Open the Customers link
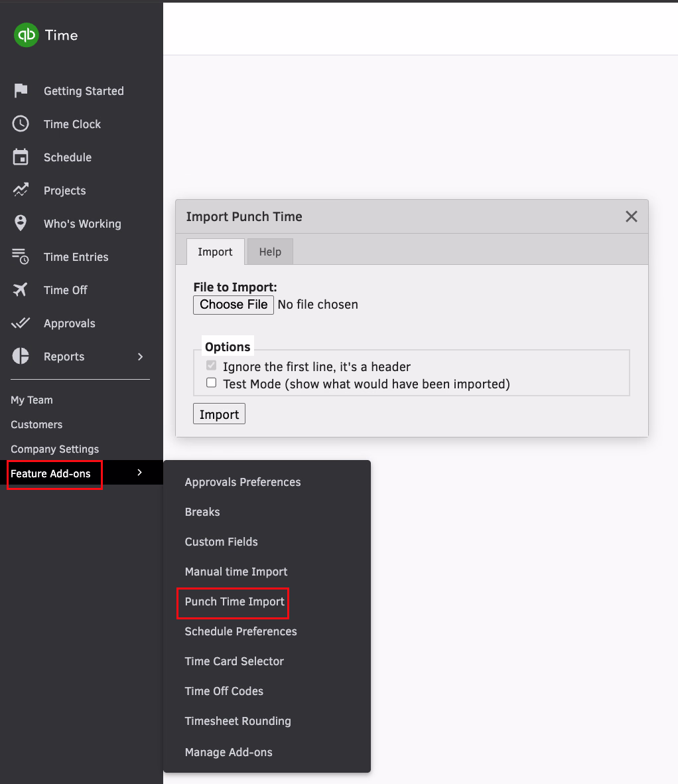678x784 pixels. point(36,424)
